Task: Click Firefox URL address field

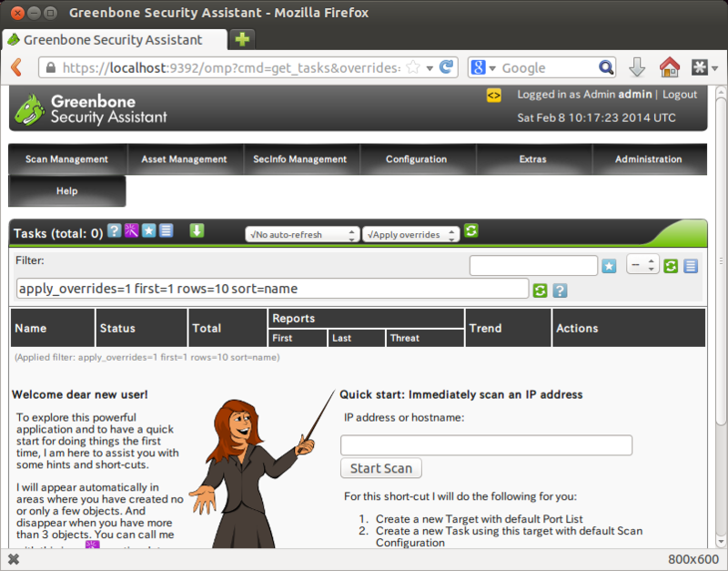Action: click(231, 67)
